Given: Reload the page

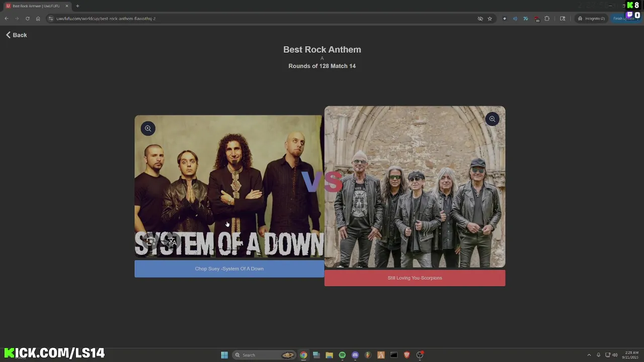Looking at the screenshot, I should point(27,19).
